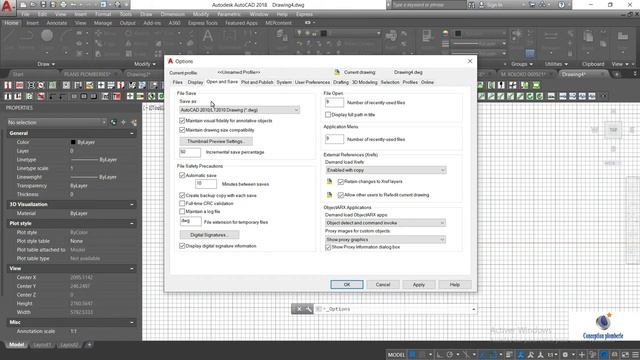Expand the Modify panel dropdown
Image resolution: width=640 pixels, height=360 pixels.
[x=145, y=64]
